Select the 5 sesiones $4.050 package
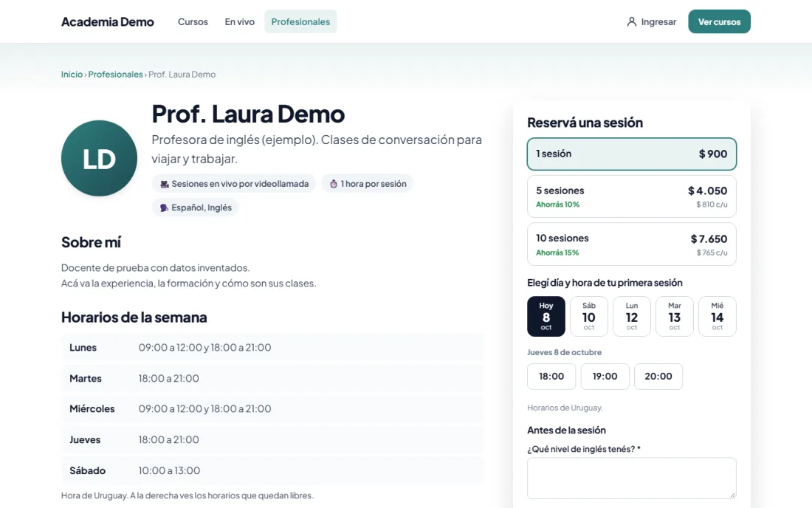Viewport: 812px width, 508px height. tap(631, 196)
